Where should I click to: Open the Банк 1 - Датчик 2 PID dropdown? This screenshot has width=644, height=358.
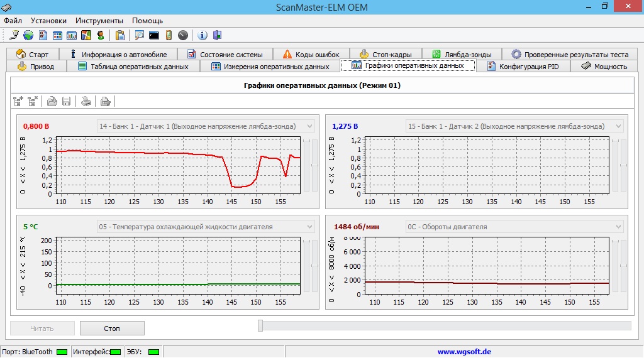(618, 126)
